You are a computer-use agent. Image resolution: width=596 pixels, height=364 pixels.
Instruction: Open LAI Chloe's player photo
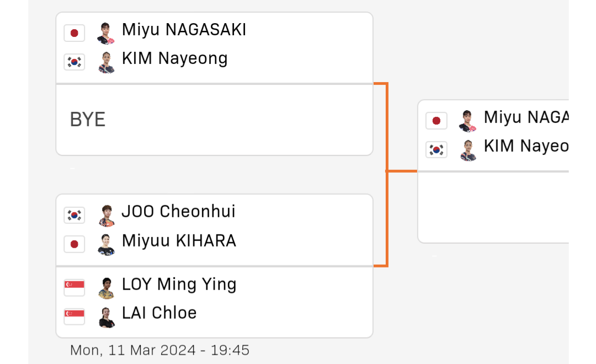click(x=107, y=317)
